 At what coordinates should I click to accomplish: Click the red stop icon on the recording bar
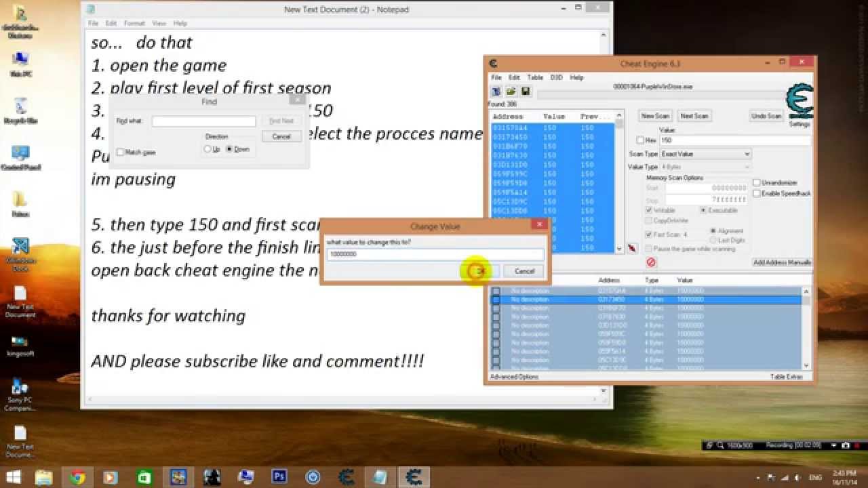[858, 445]
